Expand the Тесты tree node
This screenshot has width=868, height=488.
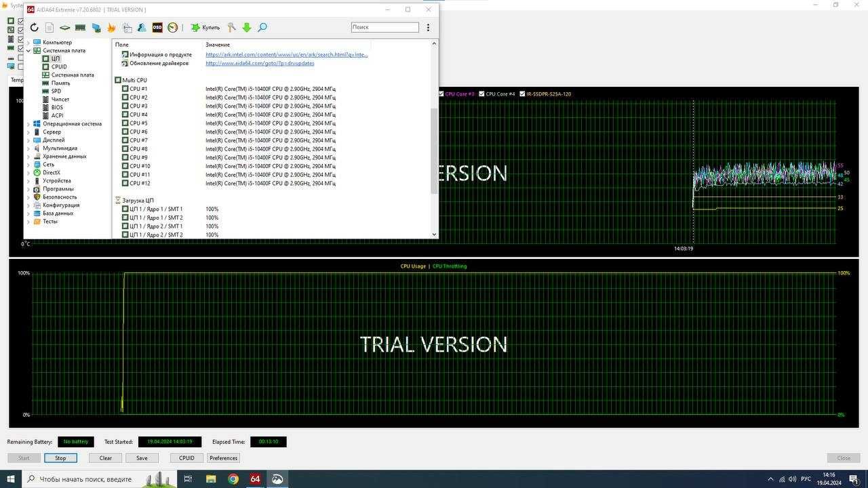click(x=28, y=221)
